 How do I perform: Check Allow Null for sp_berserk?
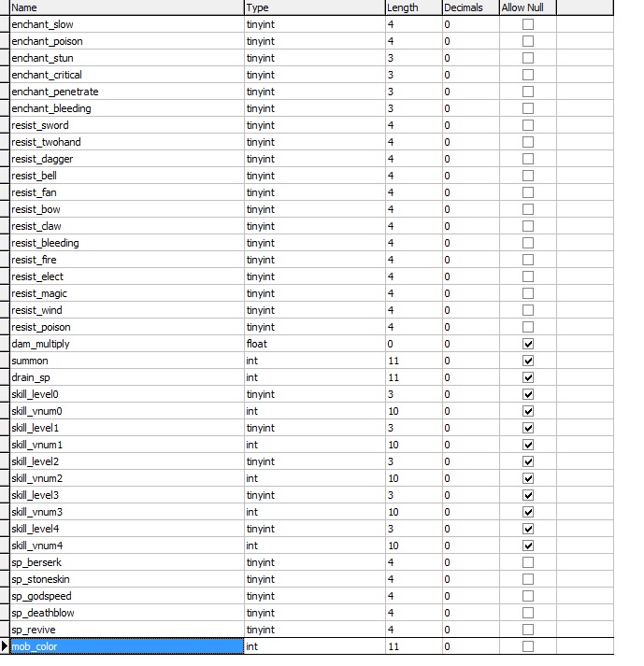[527, 562]
